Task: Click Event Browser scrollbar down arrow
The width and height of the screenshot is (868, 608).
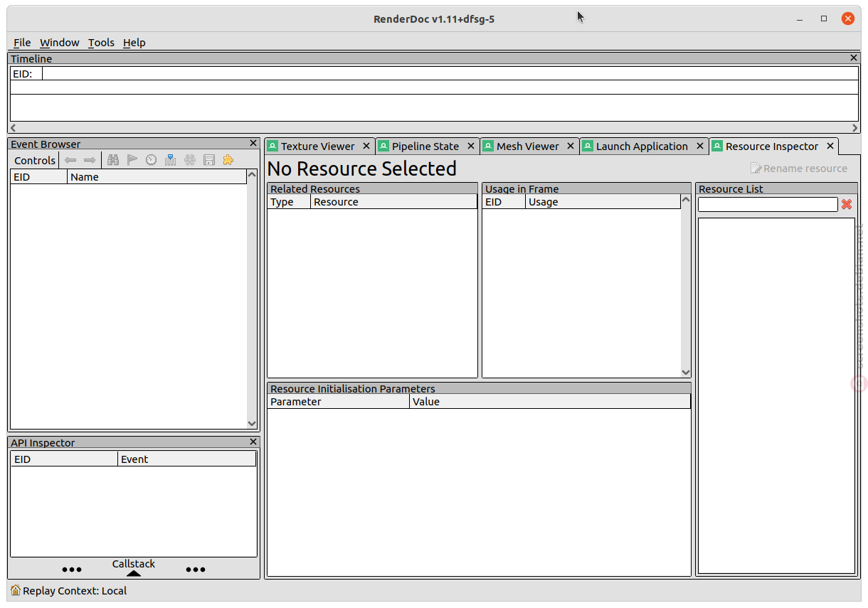Action: pyautogui.click(x=252, y=423)
